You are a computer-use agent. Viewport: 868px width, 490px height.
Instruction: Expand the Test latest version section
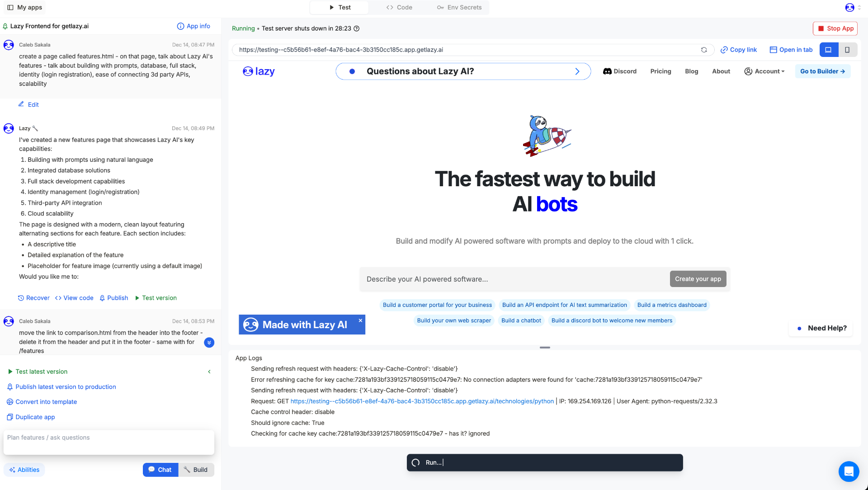point(209,372)
